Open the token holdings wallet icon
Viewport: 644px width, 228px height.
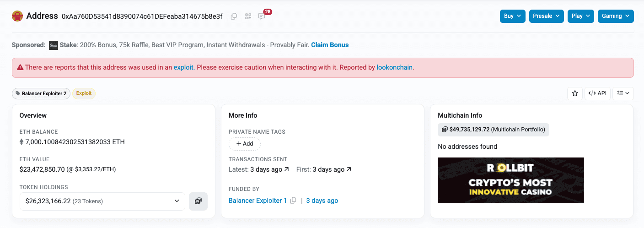pyautogui.click(x=198, y=201)
